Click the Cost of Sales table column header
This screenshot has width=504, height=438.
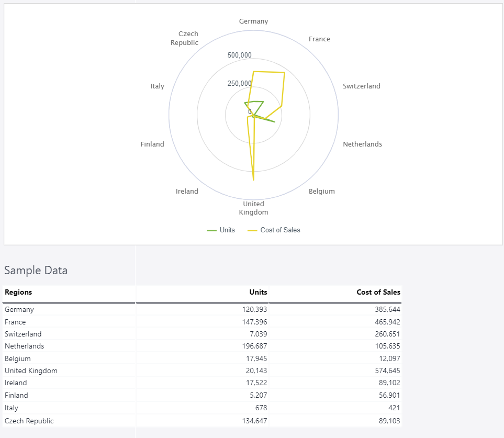(378, 293)
